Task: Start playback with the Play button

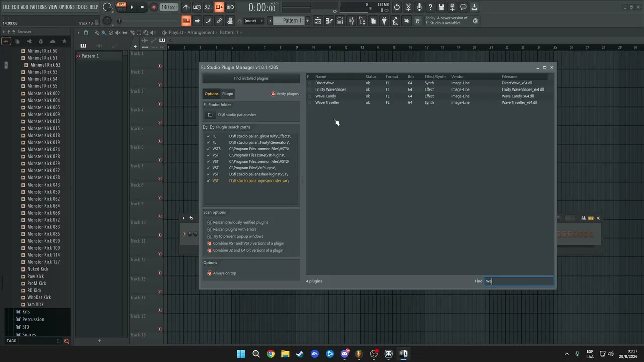Action: click(132, 7)
